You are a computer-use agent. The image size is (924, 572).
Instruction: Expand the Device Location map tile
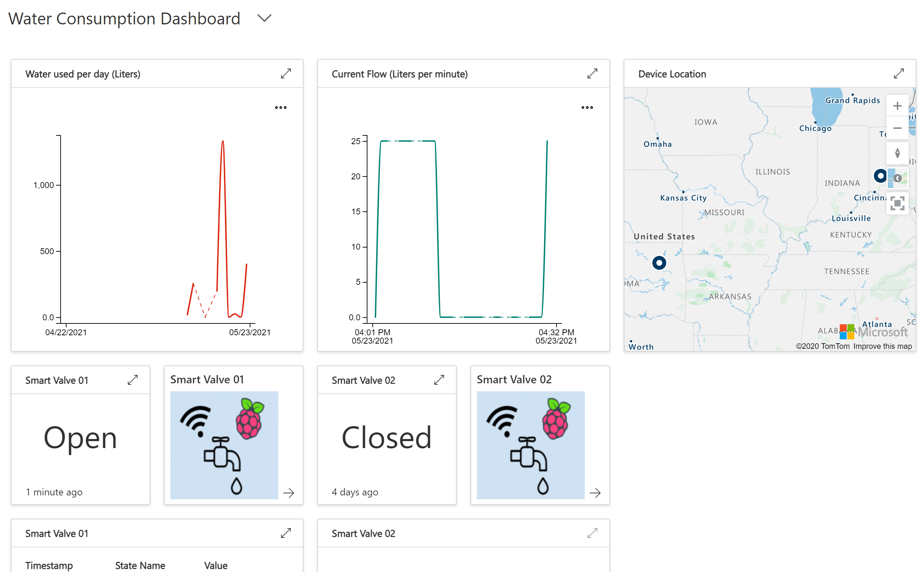click(898, 73)
